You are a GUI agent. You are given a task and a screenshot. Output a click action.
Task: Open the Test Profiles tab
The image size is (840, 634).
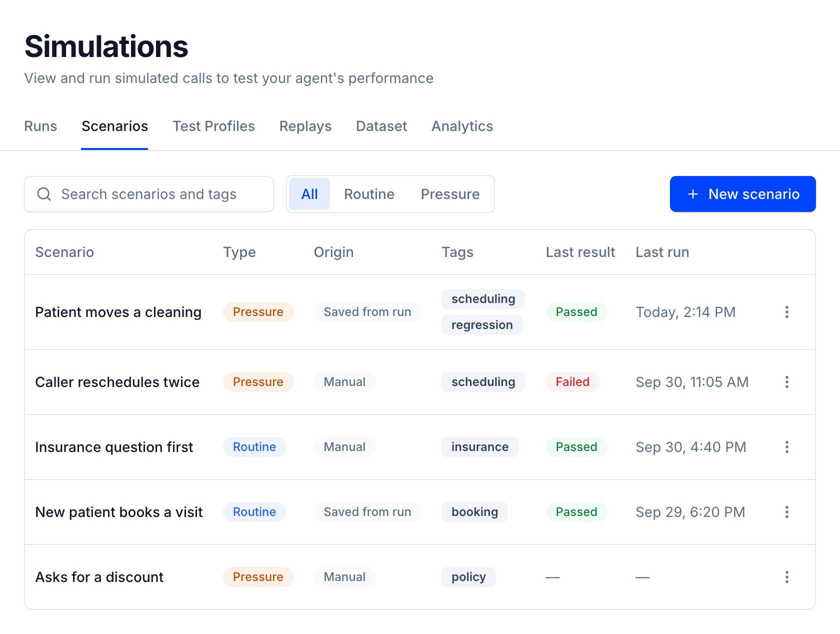click(213, 126)
